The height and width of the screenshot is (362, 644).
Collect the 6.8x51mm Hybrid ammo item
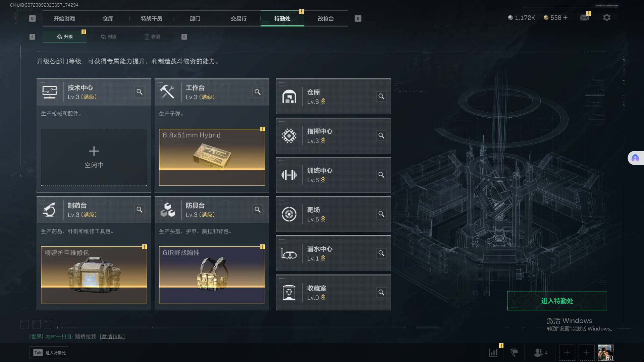[x=212, y=157]
